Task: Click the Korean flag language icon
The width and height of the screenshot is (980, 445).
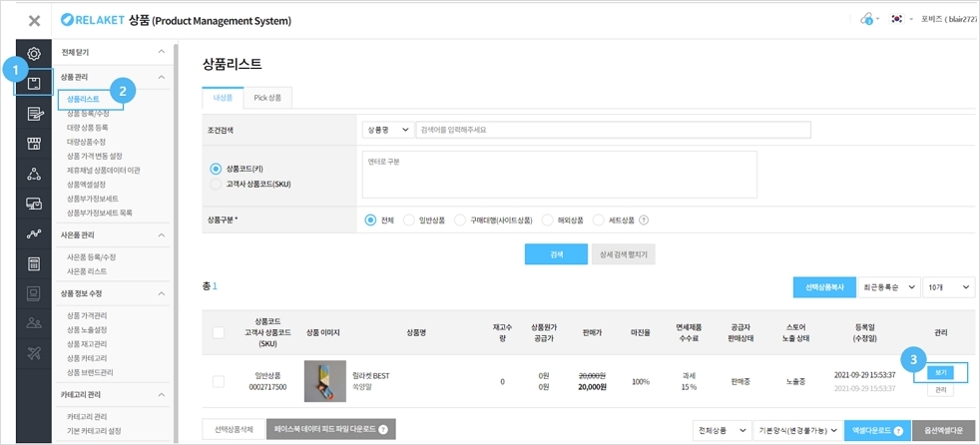Action: tap(896, 20)
